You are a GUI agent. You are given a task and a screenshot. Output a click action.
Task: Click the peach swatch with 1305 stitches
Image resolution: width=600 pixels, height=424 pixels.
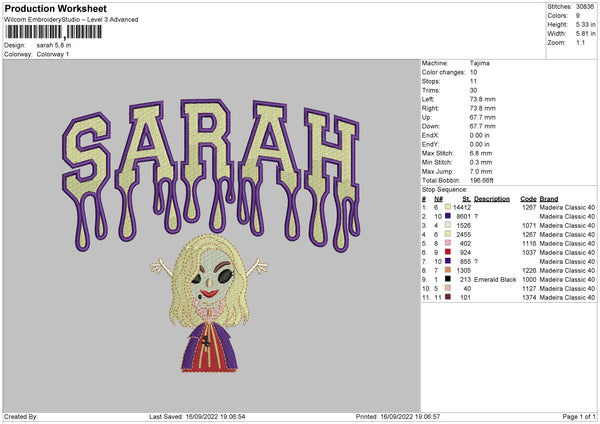tap(449, 270)
